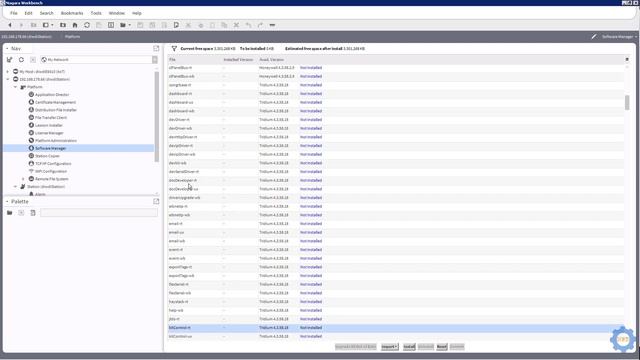Click the delete X icon in the toolbar
Viewport: 640px width, 360px height.
(x=236, y=25)
